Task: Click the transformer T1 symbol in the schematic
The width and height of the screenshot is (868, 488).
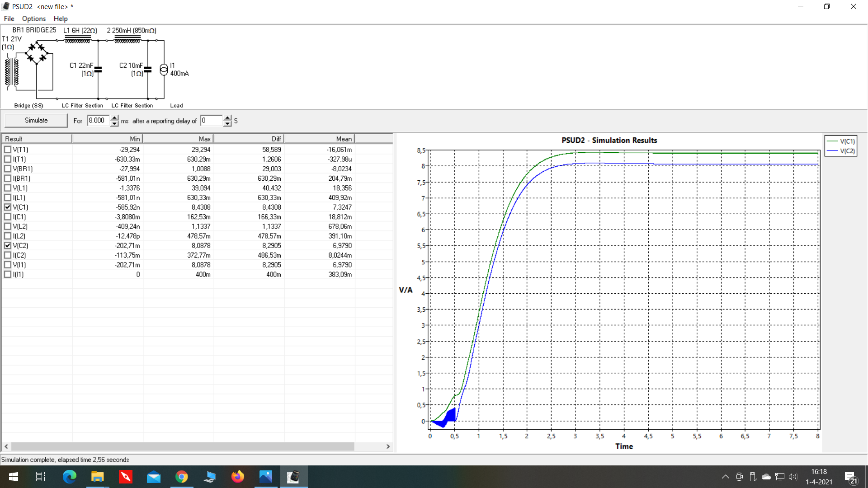Action: click(x=12, y=71)
